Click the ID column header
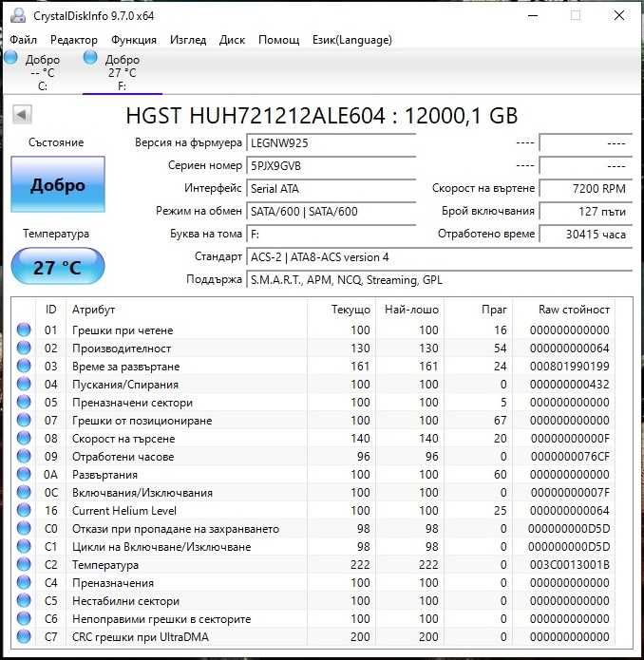644x660 pixels. (50, 310)
